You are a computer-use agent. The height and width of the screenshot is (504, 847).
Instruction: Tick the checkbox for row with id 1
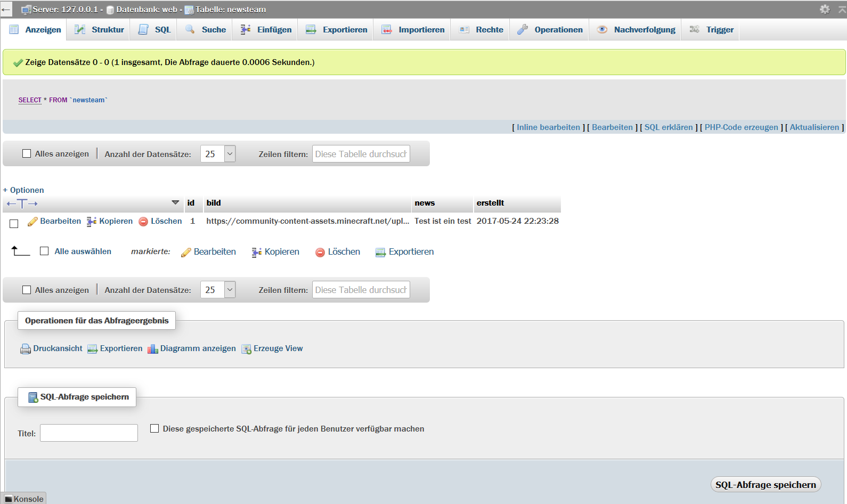coord(14,224)
